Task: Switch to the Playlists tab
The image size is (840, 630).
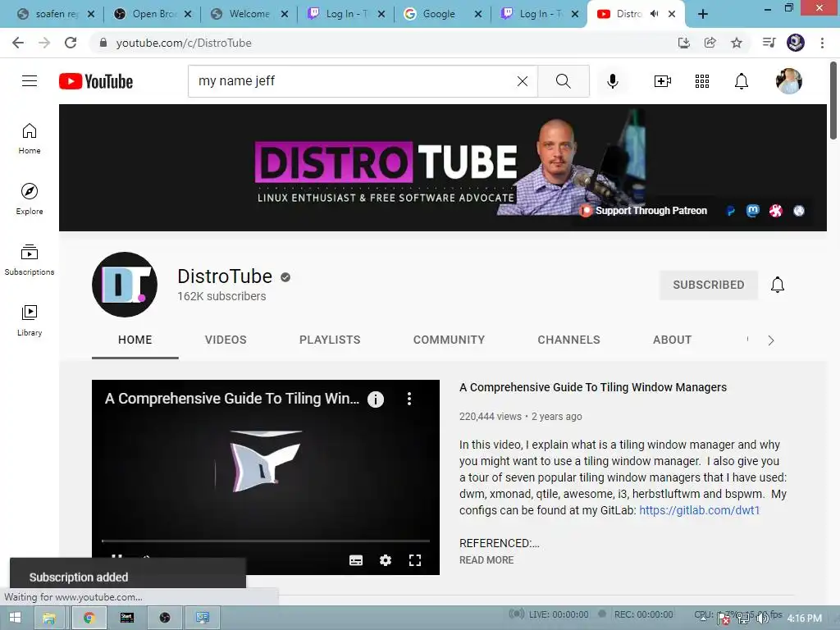Action: 330,340
